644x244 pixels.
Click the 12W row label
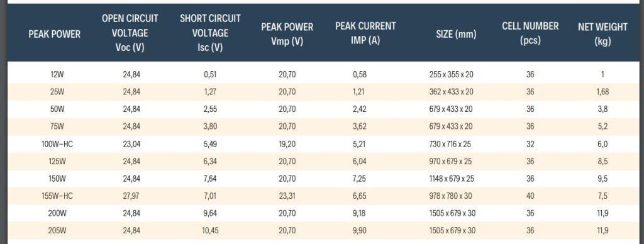click(57, 74)
